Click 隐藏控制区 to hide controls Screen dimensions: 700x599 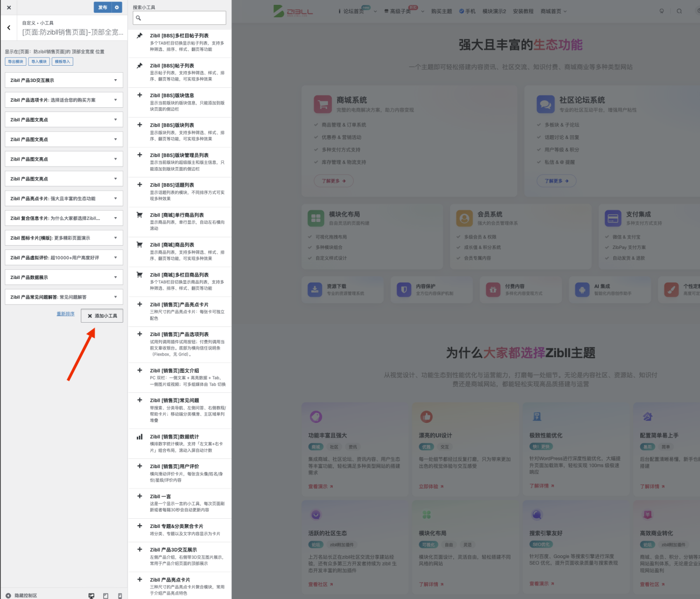(x=25, y=595)
